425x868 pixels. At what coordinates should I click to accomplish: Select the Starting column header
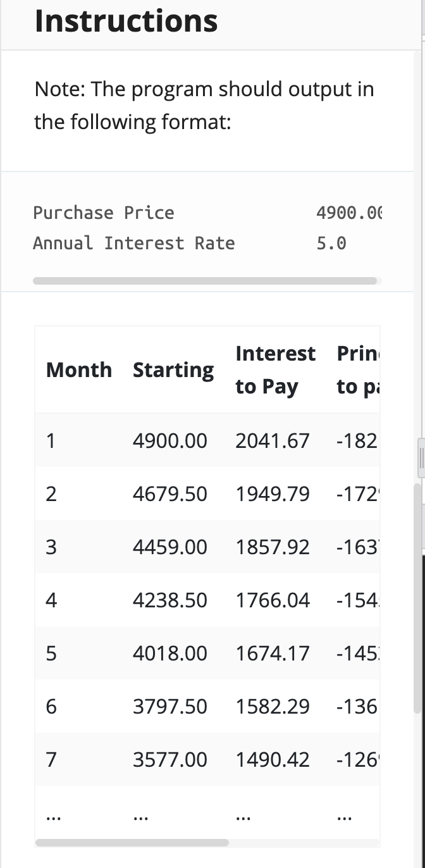point(173,369)
